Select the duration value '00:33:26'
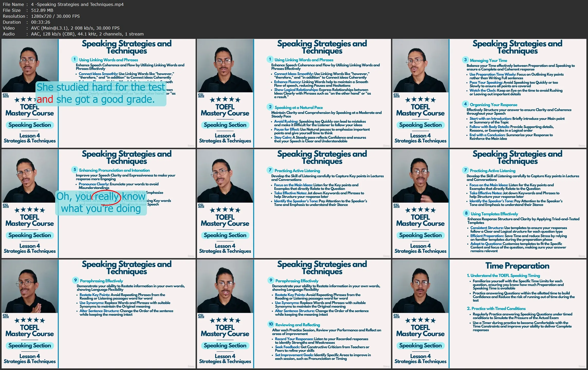The image size is (588, 370). 41,22
